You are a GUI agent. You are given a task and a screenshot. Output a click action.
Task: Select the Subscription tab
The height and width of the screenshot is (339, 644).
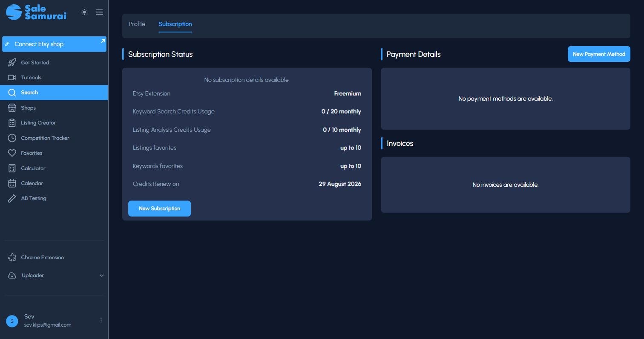(x=175, y=24)
